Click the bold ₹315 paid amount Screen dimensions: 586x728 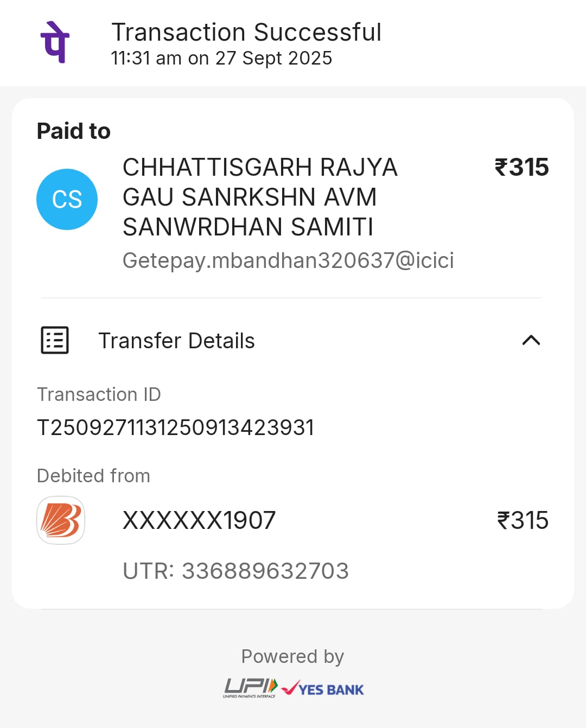[521, 167]
